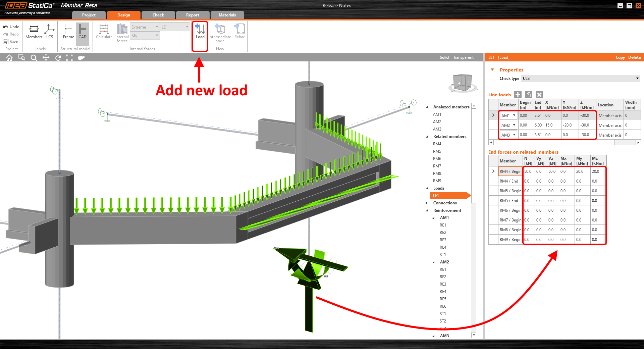The width and height of the screenshot is (644, 349).
Task: Switch viewport to Transparent display mode
Action: (x=463, y=57)
